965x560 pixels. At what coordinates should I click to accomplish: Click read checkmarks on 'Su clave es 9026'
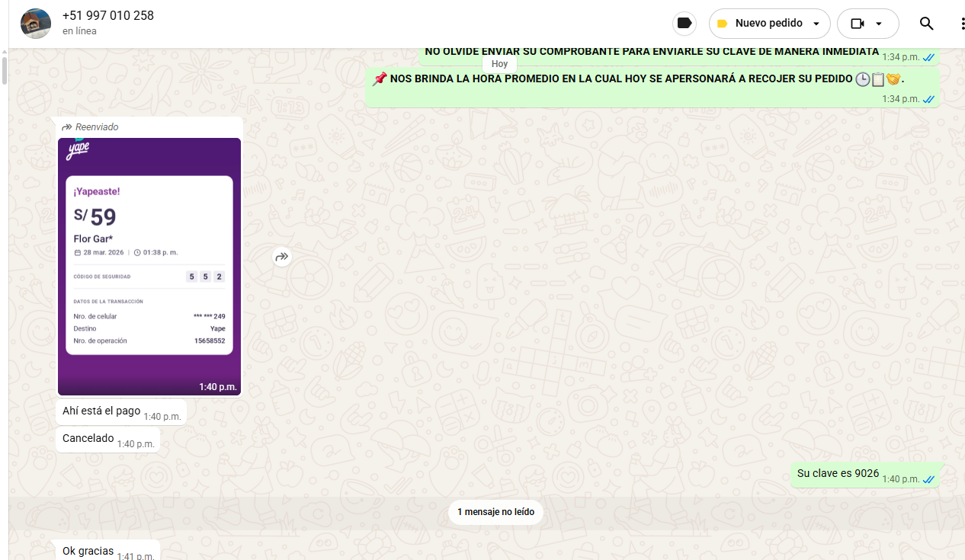pos(928,479)
